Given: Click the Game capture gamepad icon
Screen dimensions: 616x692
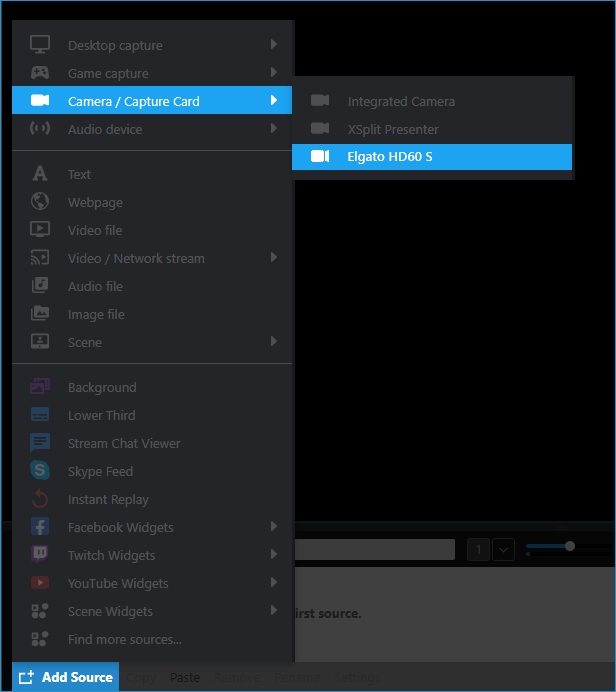Looking at the screenshot, I should [40, 72].
